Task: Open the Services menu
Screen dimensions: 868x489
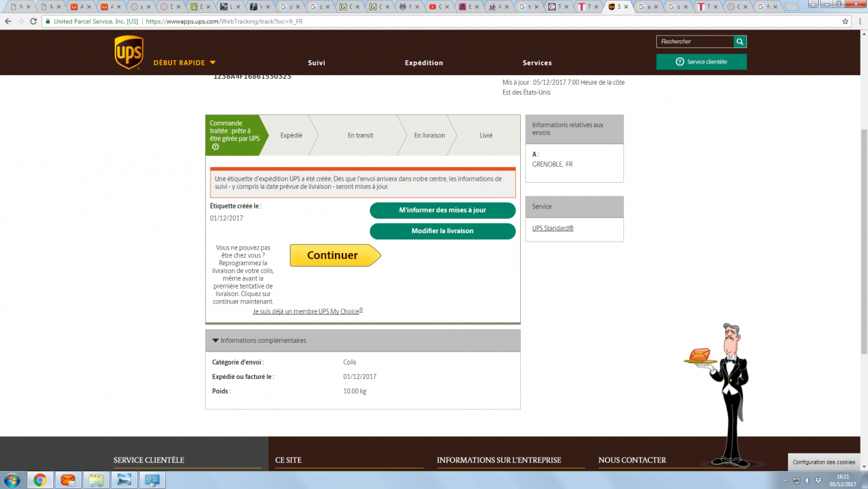Action: click(x=537, y=63)
